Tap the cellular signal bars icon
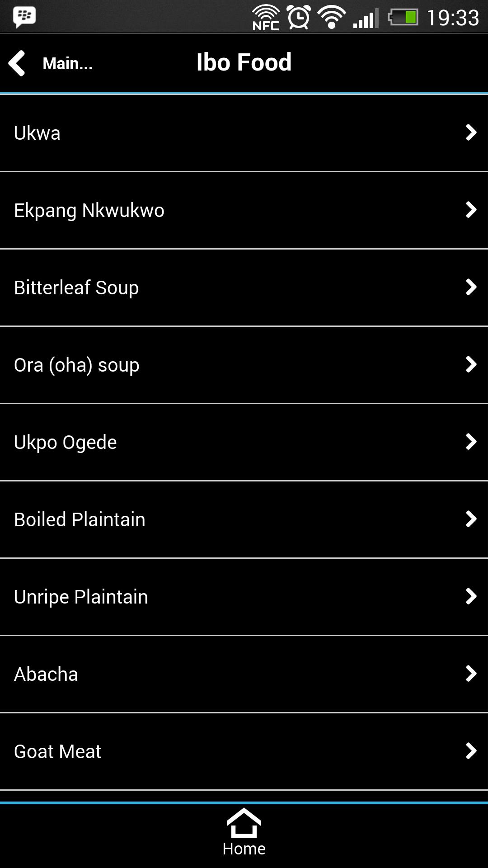 click(366, 19)
